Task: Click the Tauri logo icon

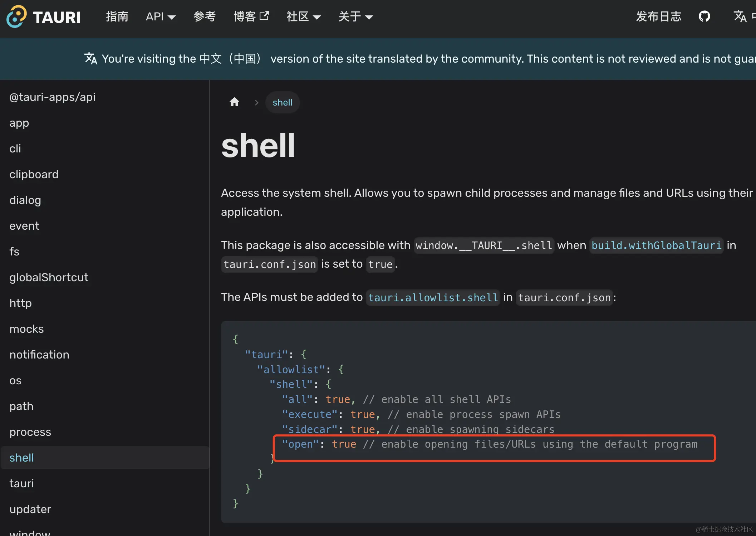Action: coord(16,16)
